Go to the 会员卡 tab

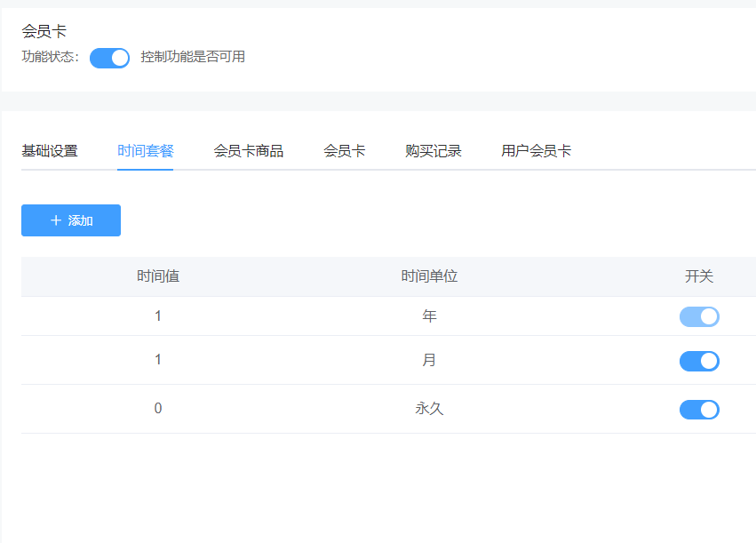click(345, 151)
